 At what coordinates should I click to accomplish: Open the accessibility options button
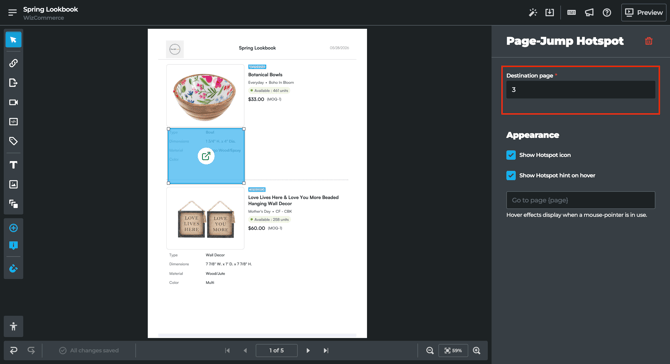[14, 326]
